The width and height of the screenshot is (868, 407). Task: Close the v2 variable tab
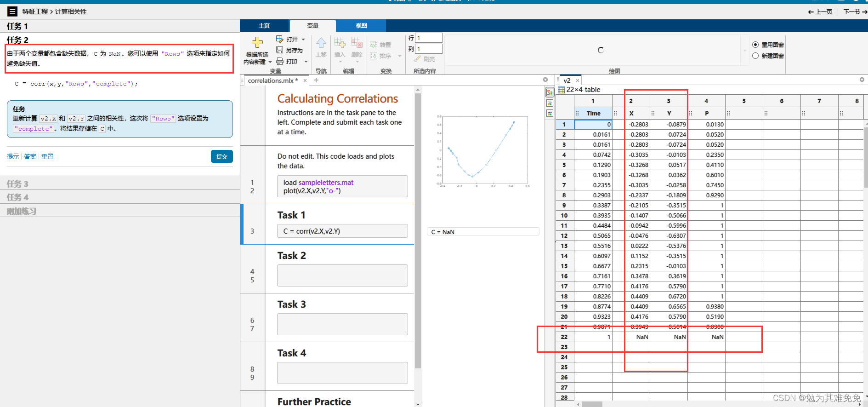(578, 80)
